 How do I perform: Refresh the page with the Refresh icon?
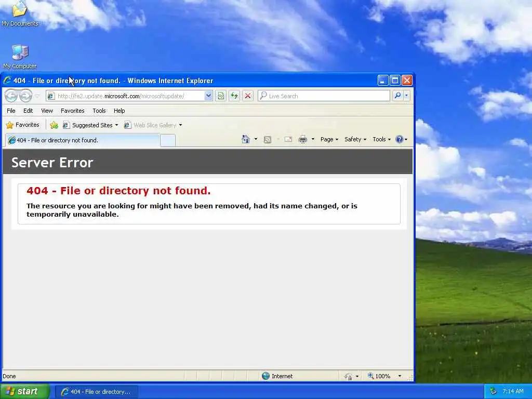(x=234, y=96)
